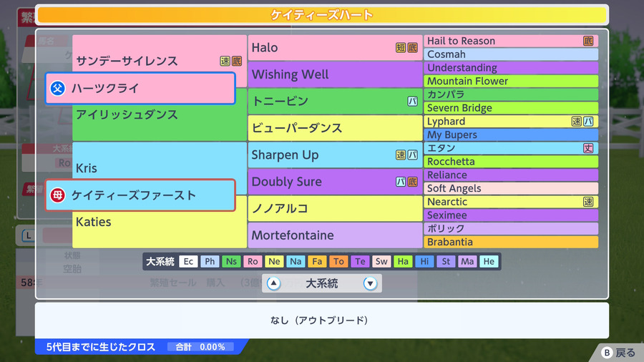Select the Ma lineage color swatch
Screen dimensions: 644x362
(467, 261)
